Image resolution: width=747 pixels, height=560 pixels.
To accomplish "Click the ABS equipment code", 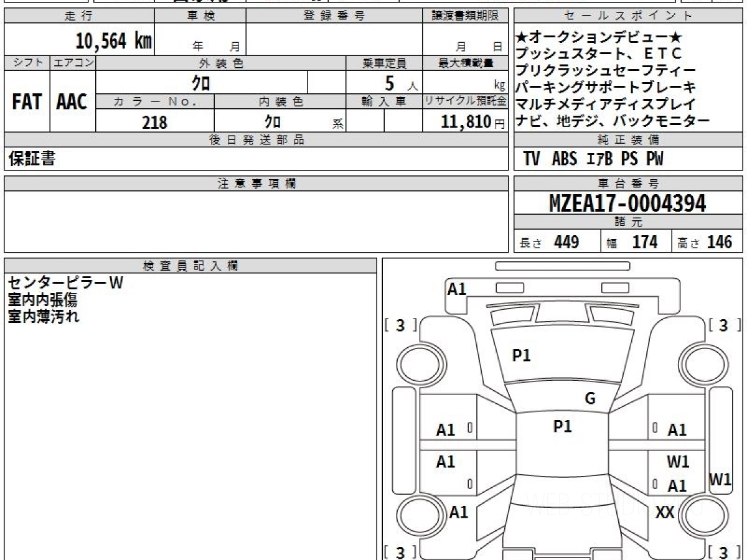I will coord(565,159).
